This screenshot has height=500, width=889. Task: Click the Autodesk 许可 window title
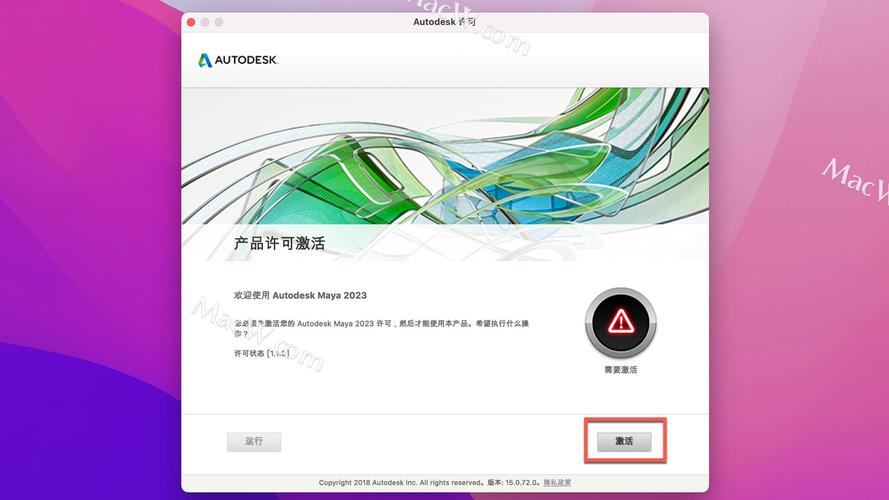(444, 22)
